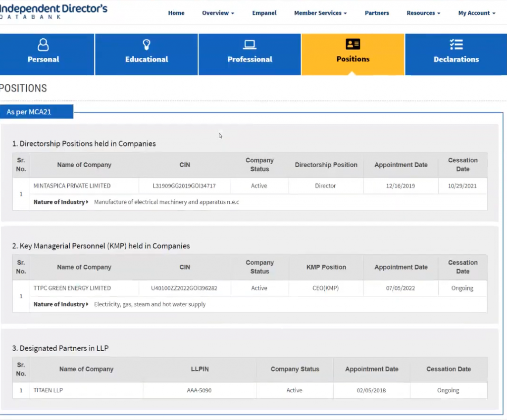Expand Nature of Industry arrow for MINTASPICA

[x=87, y=202]
